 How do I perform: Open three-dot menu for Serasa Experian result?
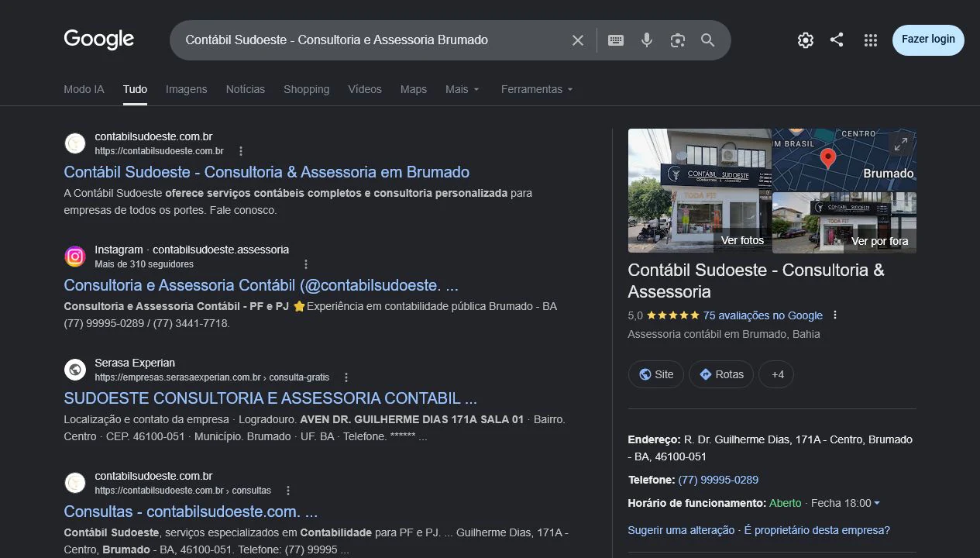click(346, 377)
